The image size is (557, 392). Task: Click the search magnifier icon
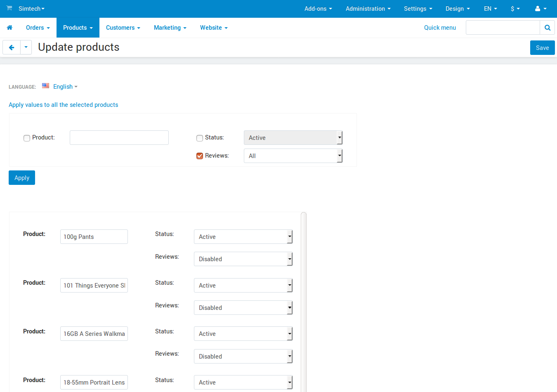click(548, 28)
